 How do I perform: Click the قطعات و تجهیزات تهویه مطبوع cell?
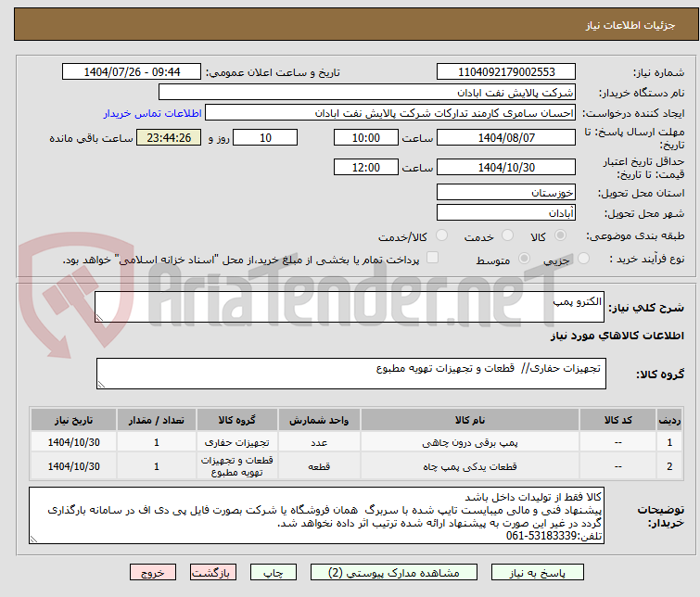pyautogui.click(x=237, y=466)
